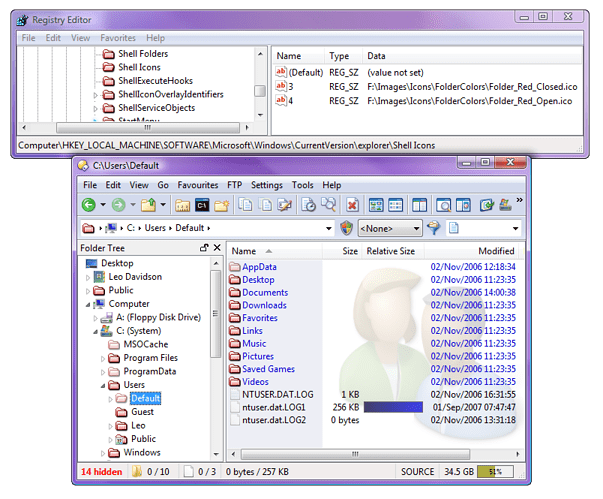The image size is (603, 499).
Task: Select the Guest folder in tree
Action: [x=142, y=412]
